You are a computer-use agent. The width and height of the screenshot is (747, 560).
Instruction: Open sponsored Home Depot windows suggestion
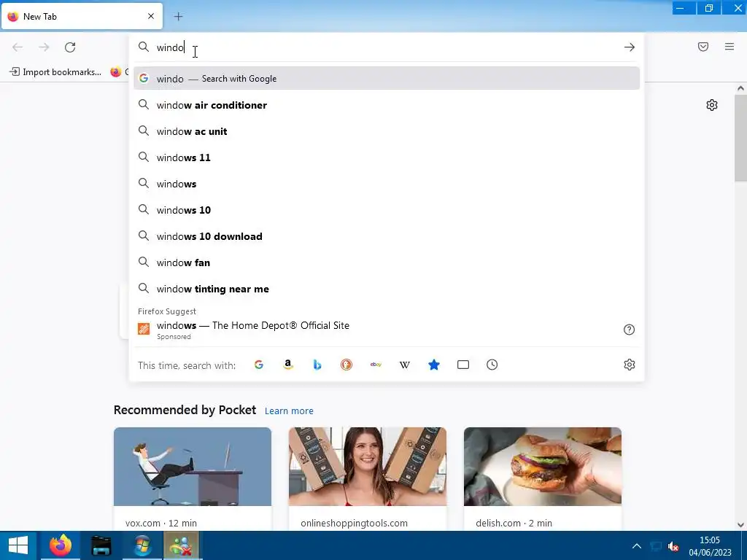tap(387, 330)
